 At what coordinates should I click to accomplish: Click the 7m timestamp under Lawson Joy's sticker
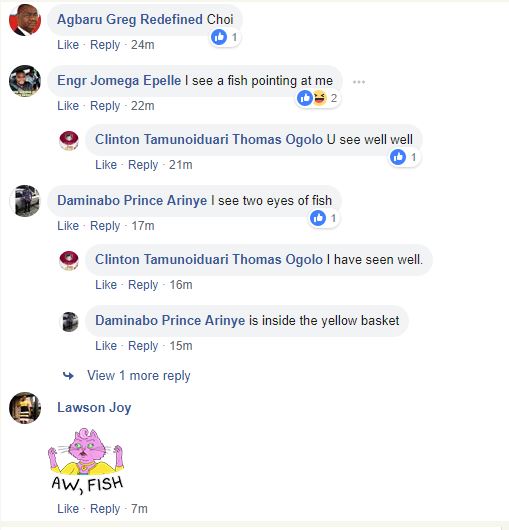[139, 509]
